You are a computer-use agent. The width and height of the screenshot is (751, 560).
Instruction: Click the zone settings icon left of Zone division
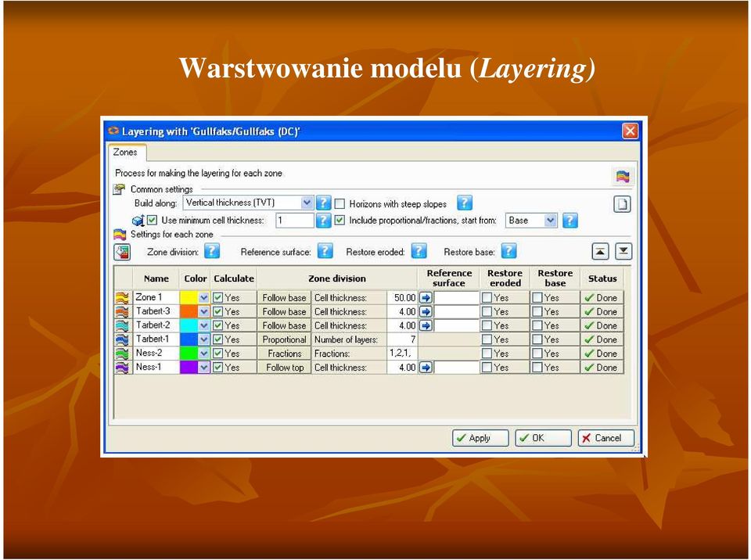coord(122,252)
